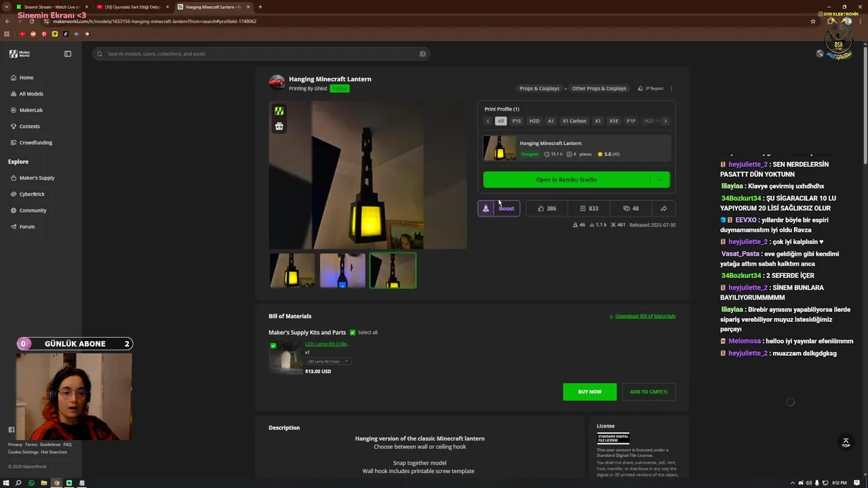Open the LED Lamp Kit product link
This screenshot has width=868, height=488.
tap(327, 344)
